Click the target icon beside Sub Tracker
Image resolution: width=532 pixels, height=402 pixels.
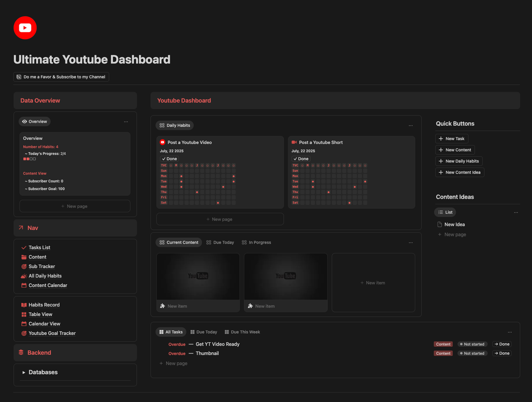pos(24,266)
